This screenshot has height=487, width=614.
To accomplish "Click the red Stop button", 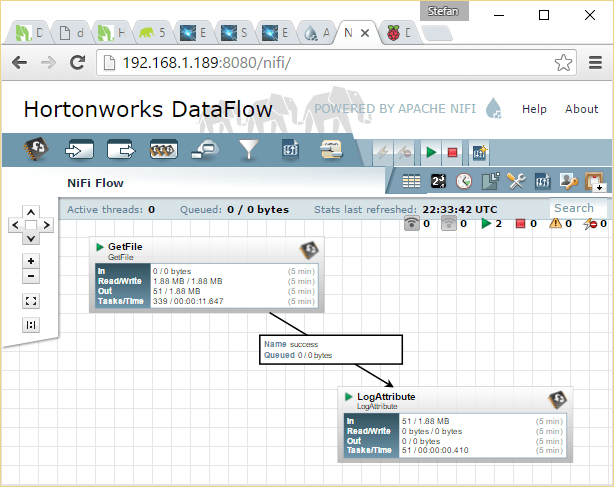I will tap(452, 152).
